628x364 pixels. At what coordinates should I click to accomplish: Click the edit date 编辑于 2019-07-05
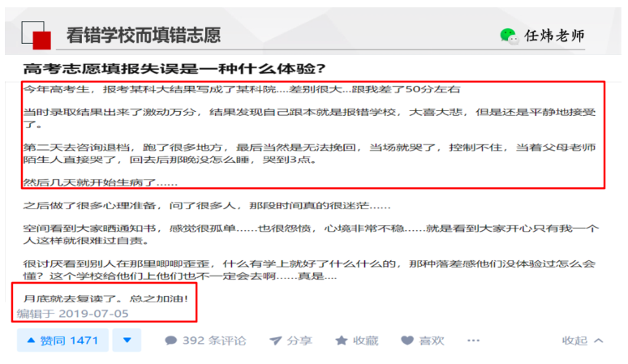coord(72,314)
